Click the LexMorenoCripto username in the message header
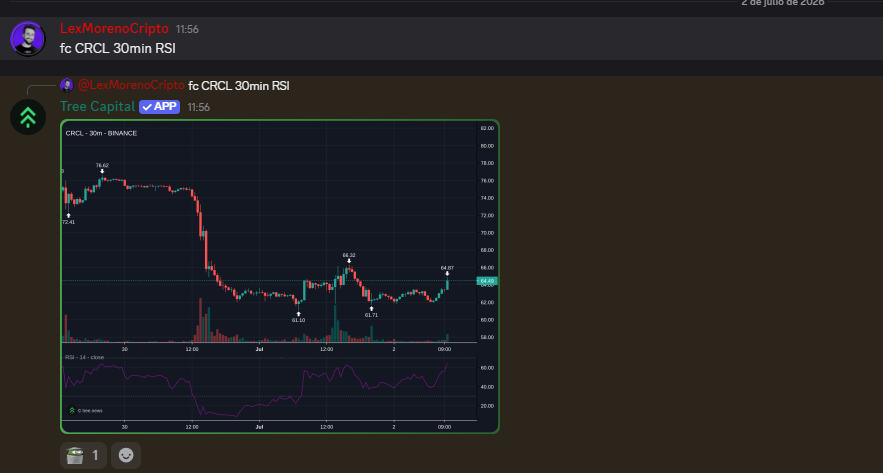The width and height of the screenshot is (883, 473). (114, 29)
